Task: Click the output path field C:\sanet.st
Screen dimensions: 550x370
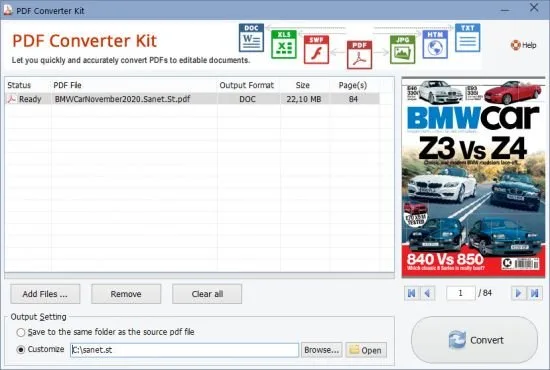Action: pos(185,350)
